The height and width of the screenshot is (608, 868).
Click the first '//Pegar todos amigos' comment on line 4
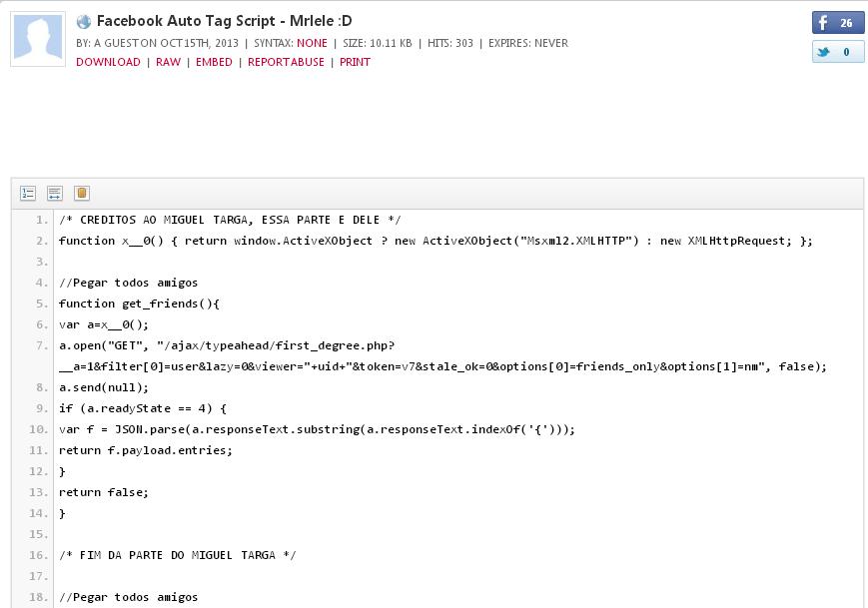point(129,283)
